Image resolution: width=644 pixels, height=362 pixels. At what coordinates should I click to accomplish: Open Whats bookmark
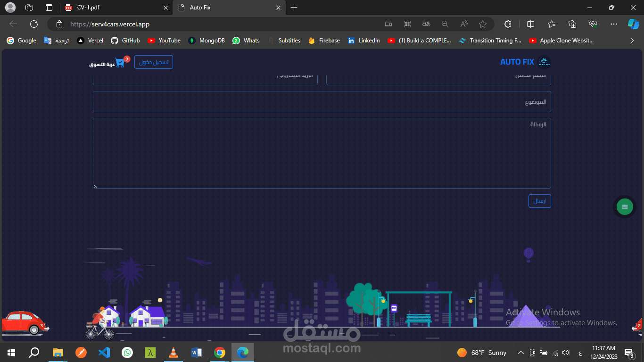[246, 41]
